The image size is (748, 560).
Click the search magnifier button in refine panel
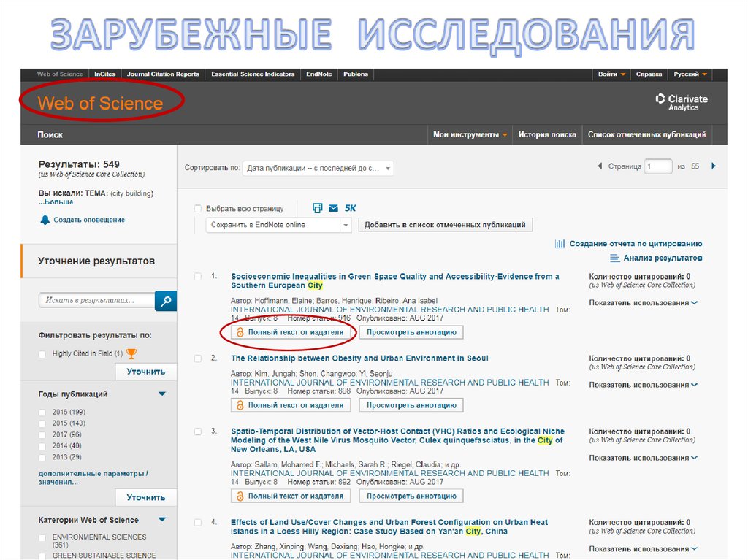[166, 301]
